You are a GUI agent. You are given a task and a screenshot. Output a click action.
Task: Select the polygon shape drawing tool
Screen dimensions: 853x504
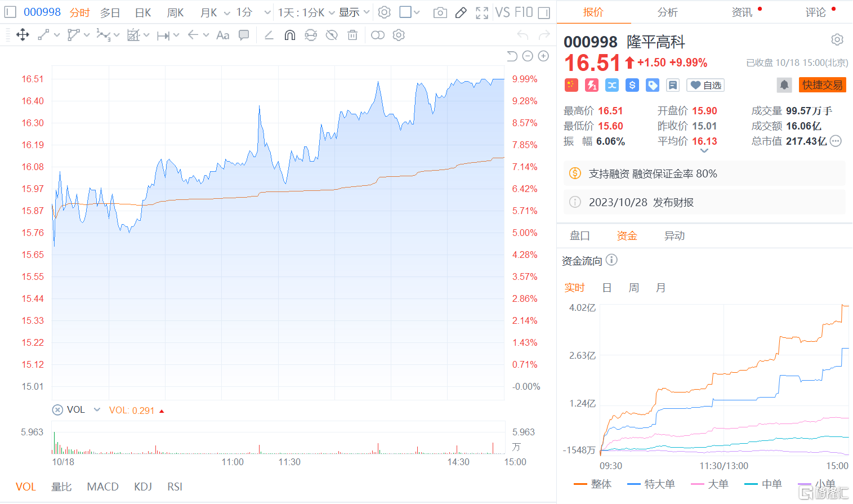73,35
